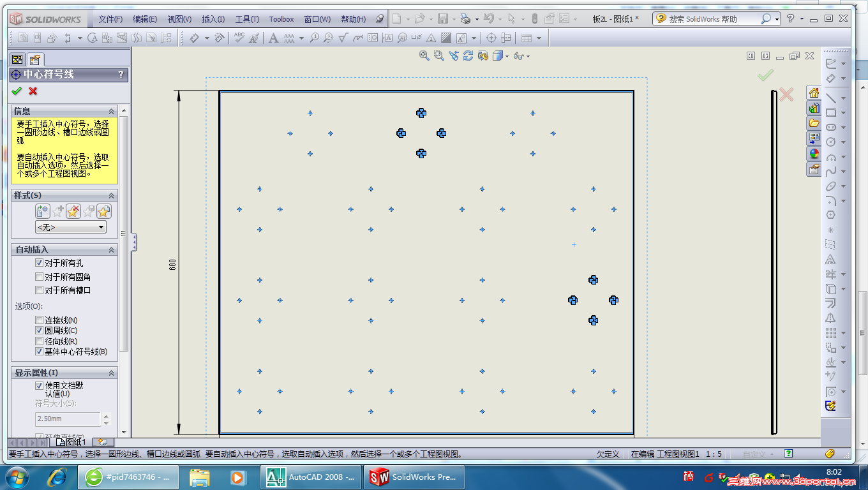Select the Line sketch tool
The height and width of the screenshot is (490, 868).
[x=830, y=98]
